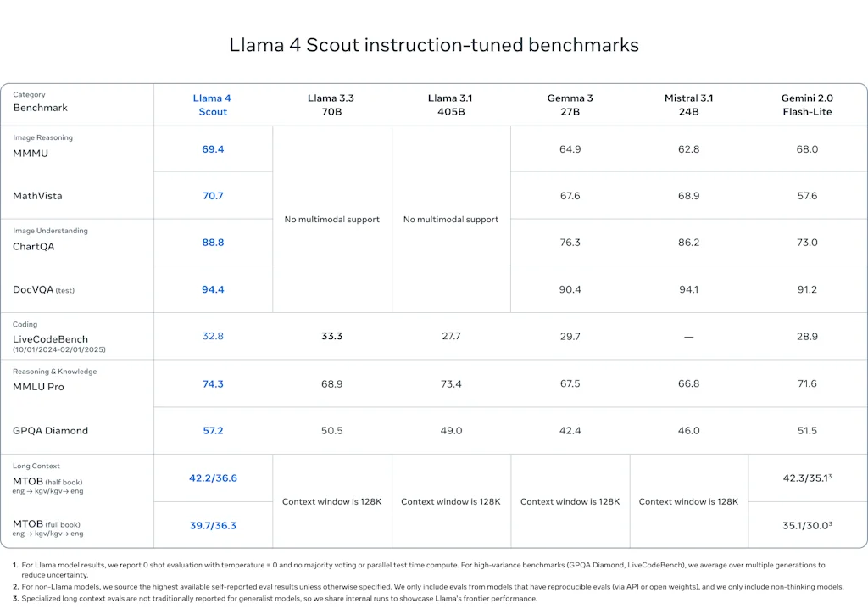The height and width of the screenshot is (615, 868).
Task: Select the LiveCodeBench row label
Action: click(50, 339)
